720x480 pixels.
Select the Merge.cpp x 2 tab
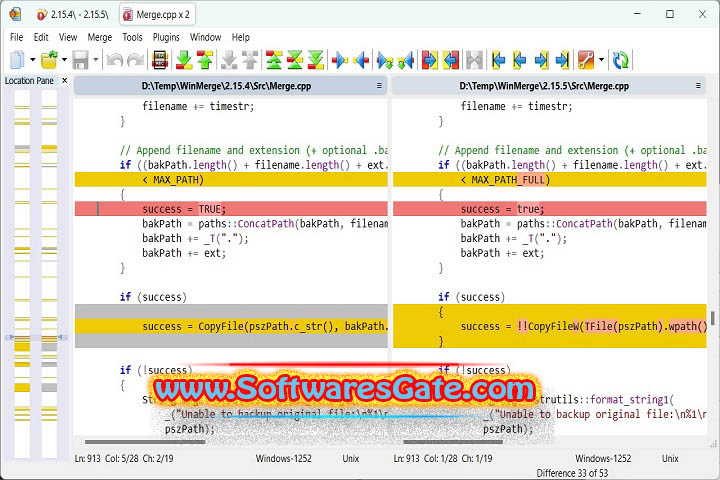pos(157,14)
